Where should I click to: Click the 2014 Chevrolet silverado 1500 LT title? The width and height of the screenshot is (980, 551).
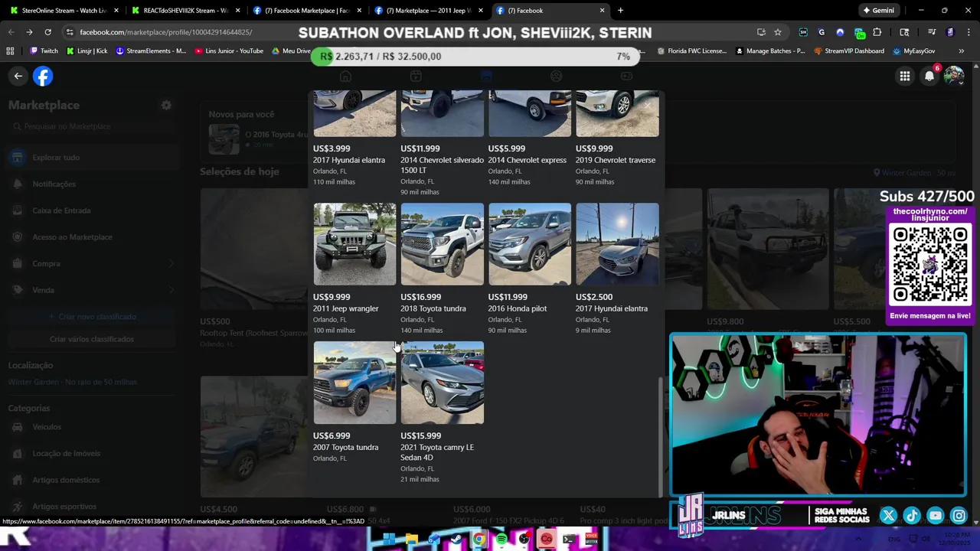tap(442, 165)
